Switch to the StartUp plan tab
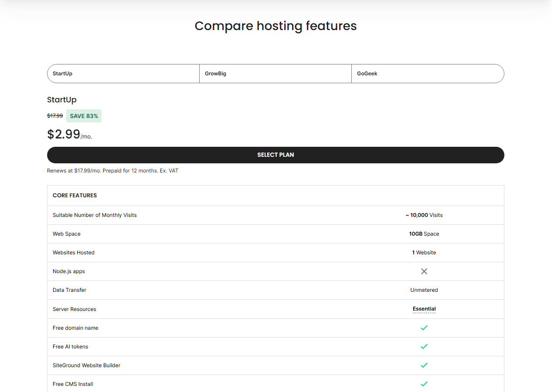 coord(123,74)
